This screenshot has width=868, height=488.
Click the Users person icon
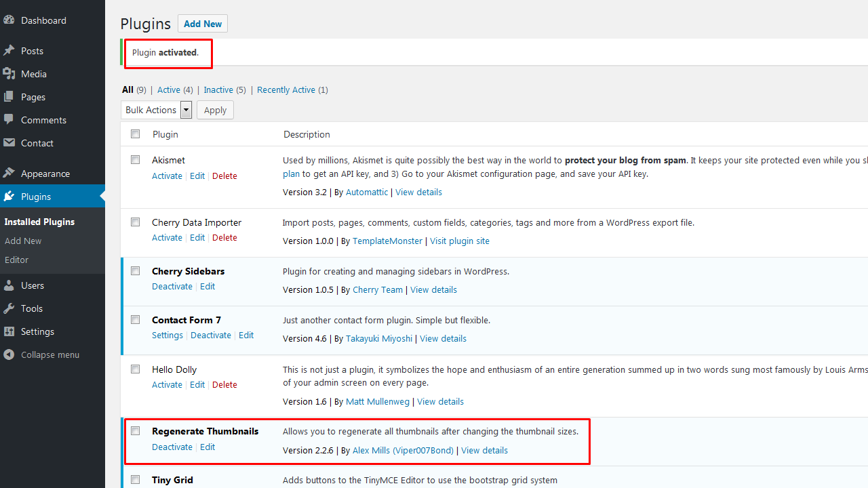pyautogui.click(x=9, y=285)
